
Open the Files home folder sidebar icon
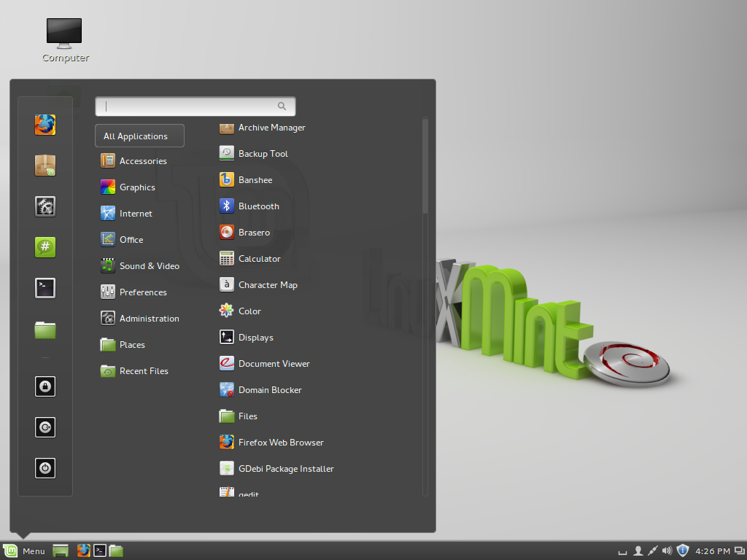(45, 330)
